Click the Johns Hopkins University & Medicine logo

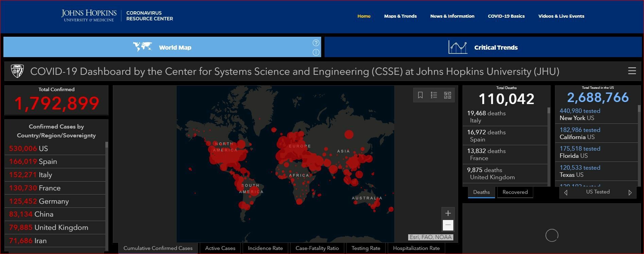click(89, 16)
